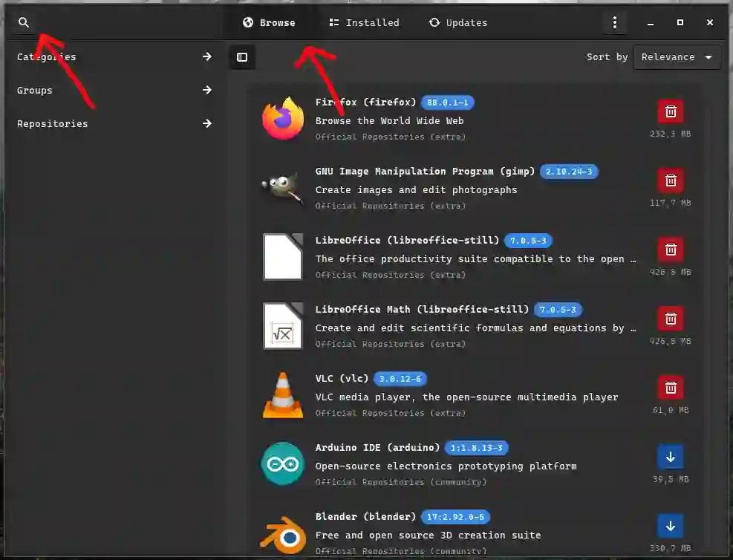Open LibreOffice Math package title
The width and height of the screenshot is (733, 560).
422,310
